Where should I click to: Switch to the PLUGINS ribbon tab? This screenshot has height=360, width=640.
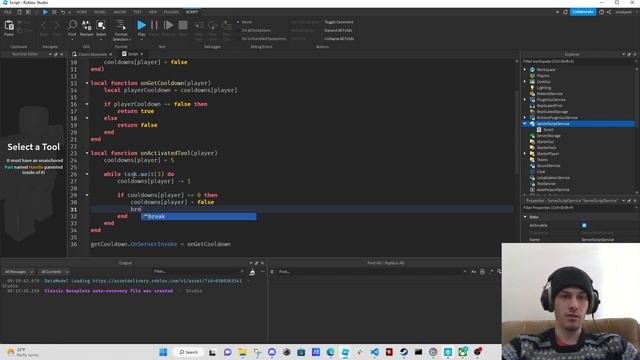pyautogui.click(x=171, y=12)
